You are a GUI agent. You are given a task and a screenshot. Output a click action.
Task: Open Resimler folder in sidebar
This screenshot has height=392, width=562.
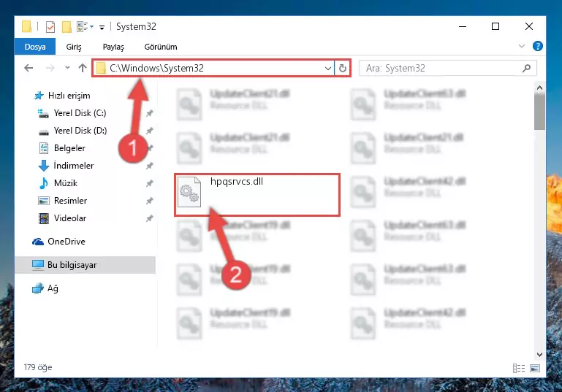tap(70, 201)
